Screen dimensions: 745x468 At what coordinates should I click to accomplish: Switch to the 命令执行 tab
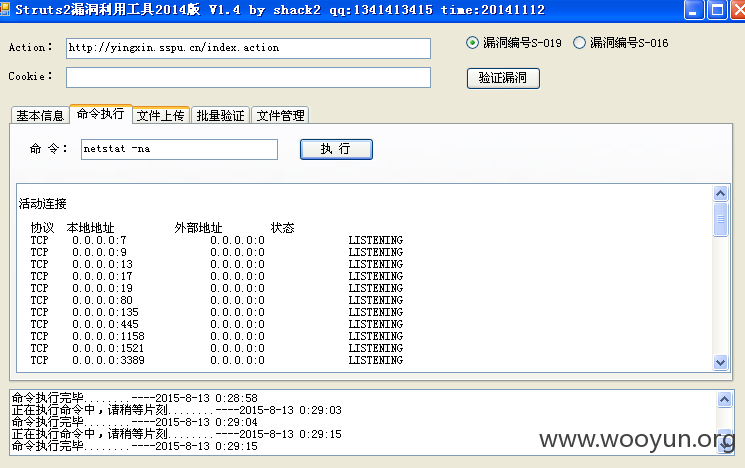tap(101, 114)
